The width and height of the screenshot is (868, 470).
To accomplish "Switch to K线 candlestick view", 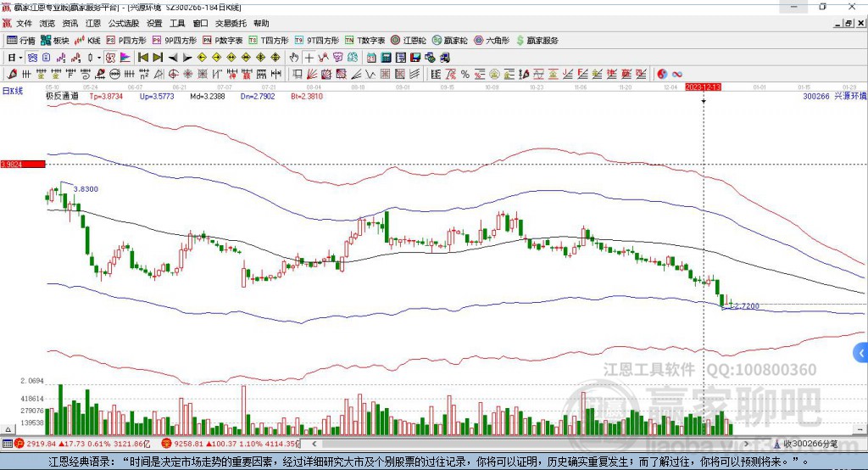I will pyautogui.click(x=87, y=41).
